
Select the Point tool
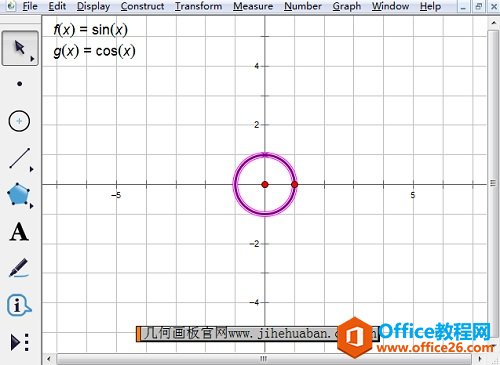20,84
